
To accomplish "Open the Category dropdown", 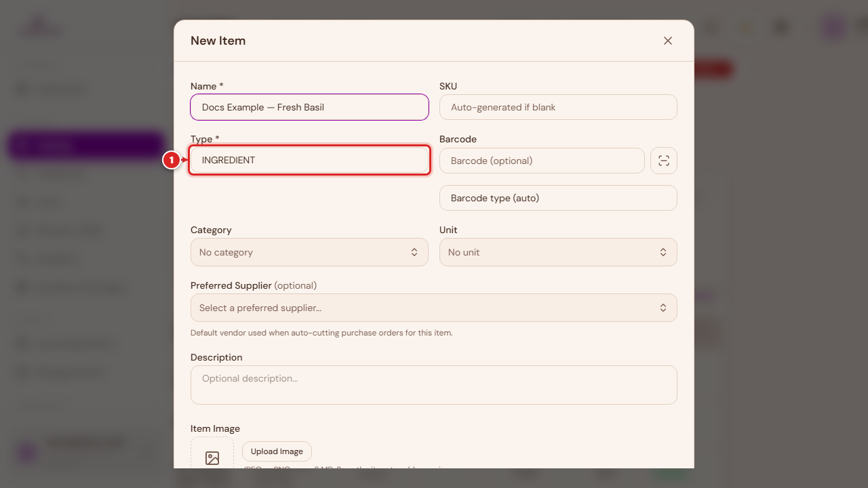I will point(309,252).
